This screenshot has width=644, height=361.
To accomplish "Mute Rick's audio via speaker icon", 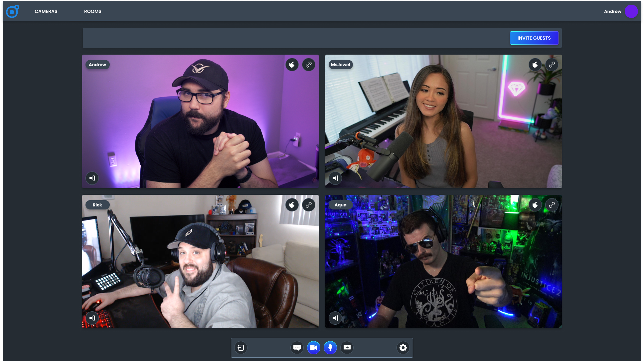I will pos(92,318).
